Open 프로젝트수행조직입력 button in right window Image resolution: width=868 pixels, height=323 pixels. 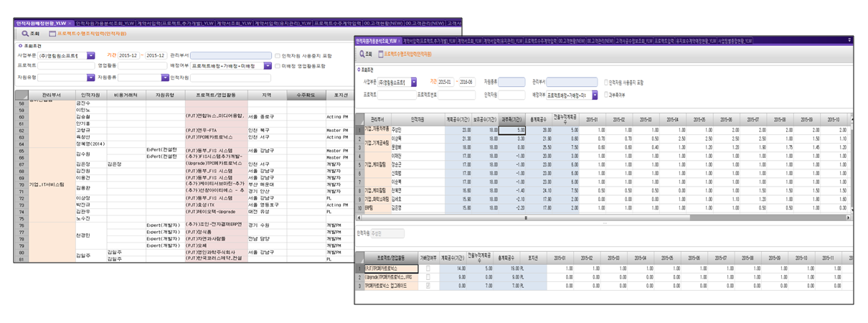(405, 54)
